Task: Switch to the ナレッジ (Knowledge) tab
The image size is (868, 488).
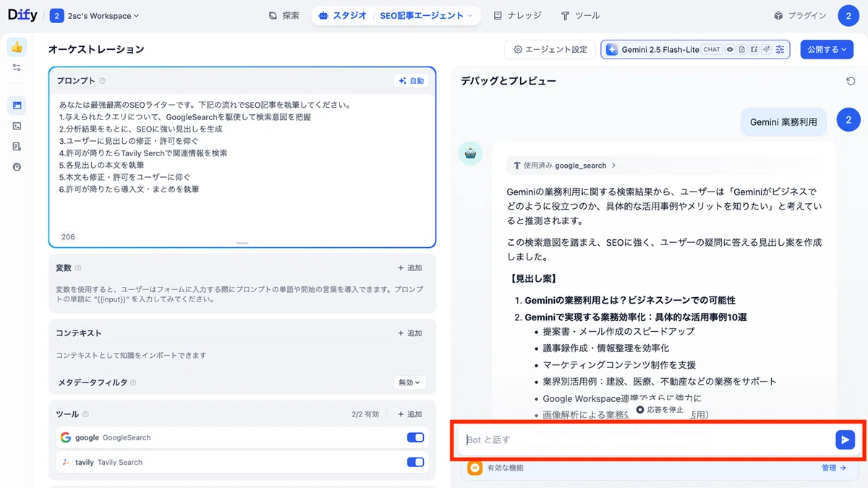Action: coord(518,15)
